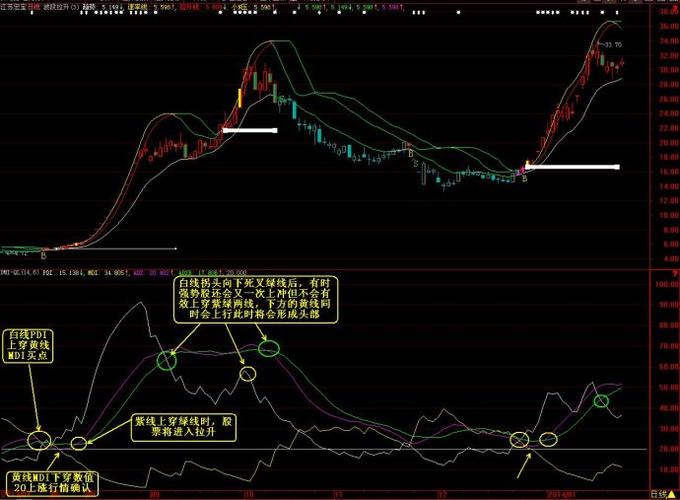Select the yellow circle at the second white-line peak
680x500 pixels.
[248, 374]
